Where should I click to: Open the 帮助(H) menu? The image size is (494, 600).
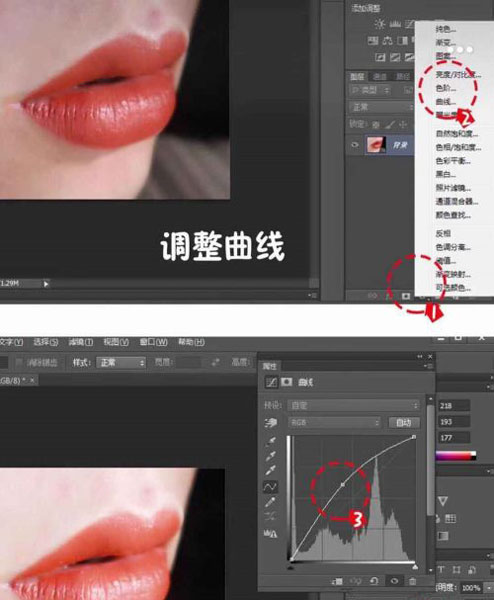[191, 342]
